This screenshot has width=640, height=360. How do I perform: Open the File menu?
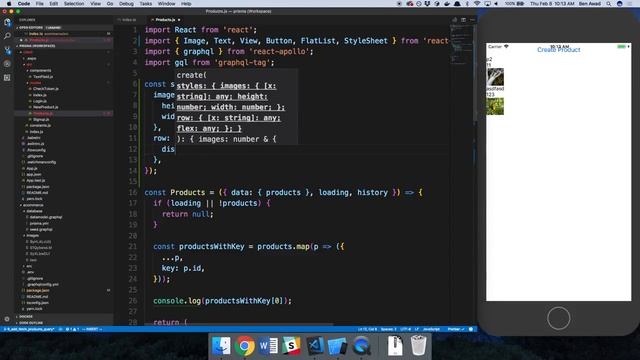40,3
